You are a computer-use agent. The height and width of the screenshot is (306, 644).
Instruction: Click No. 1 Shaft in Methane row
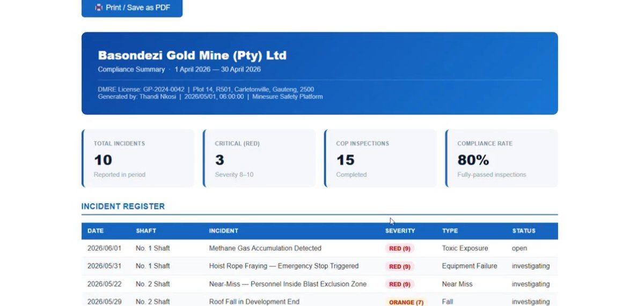pyautogui.click(x=153, y=249)
